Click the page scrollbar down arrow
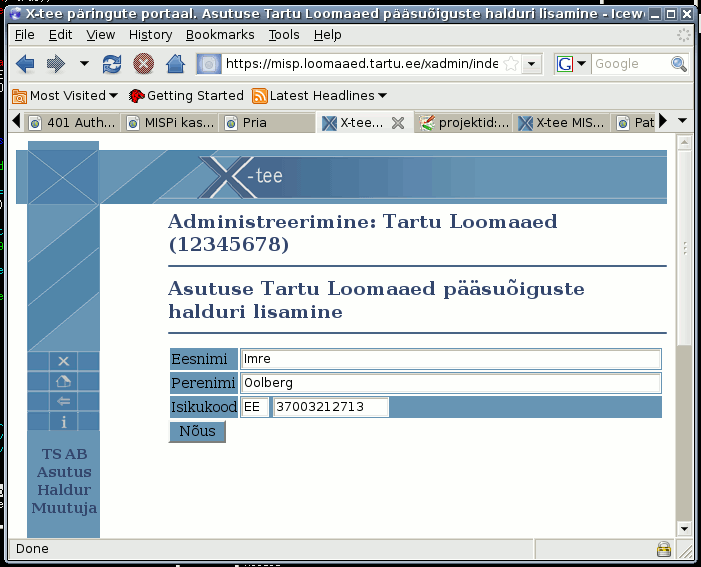 coord(684,529)
